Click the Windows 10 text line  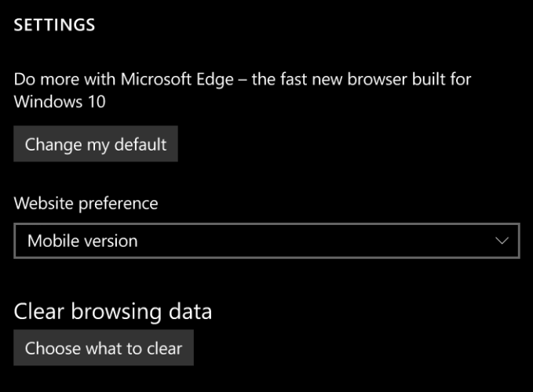coord(60,102)
